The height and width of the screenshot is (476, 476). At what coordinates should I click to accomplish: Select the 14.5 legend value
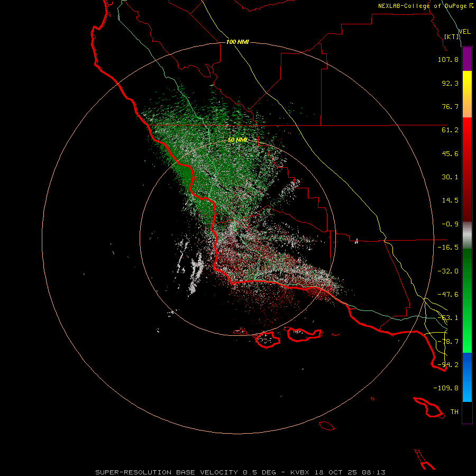(x=450, y=200)
